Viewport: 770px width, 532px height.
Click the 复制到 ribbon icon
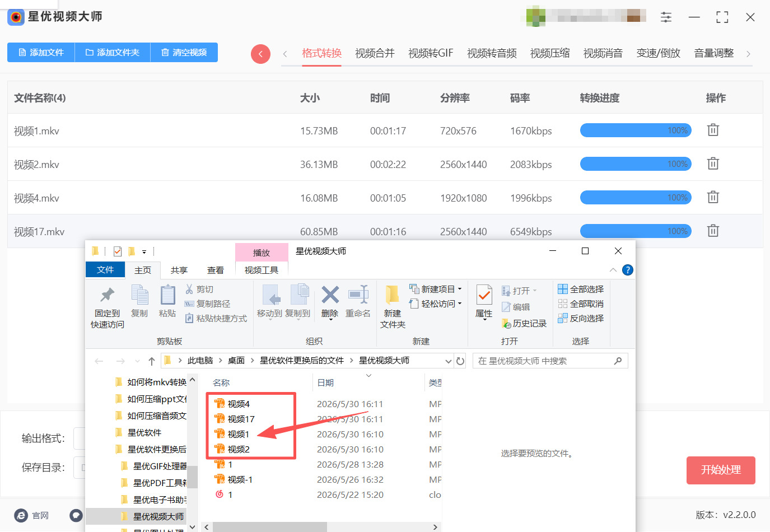[300, 295]
